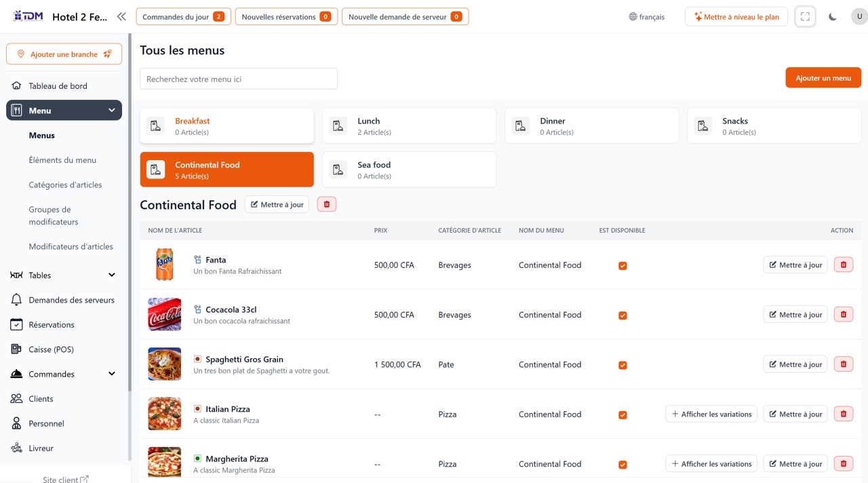Click the search menu input field
The image size is (868, 483).
(238, 79)
